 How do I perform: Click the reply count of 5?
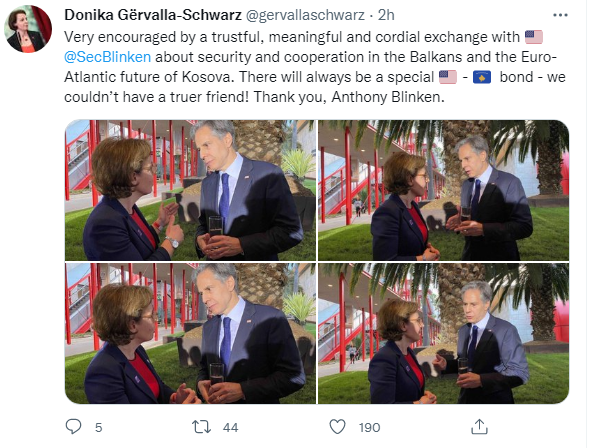pos(98,427)
